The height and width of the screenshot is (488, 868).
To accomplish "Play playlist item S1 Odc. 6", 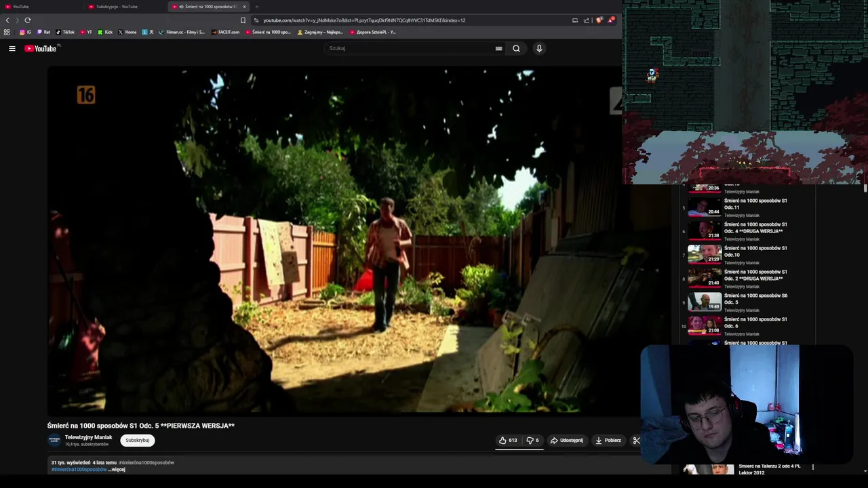I will 746,326.
